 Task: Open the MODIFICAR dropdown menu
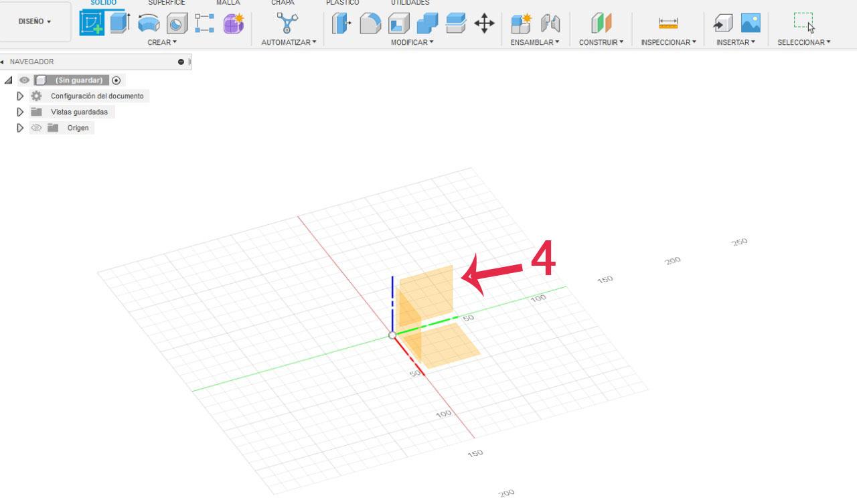[412, 42]
